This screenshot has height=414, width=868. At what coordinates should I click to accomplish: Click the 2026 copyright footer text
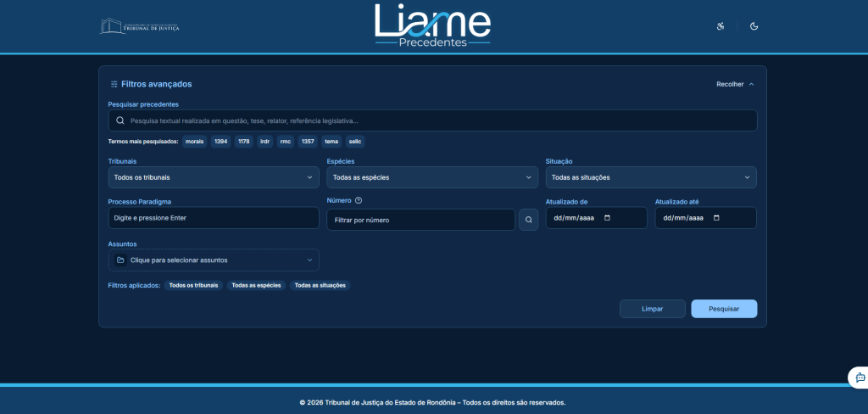click(432, 402)
